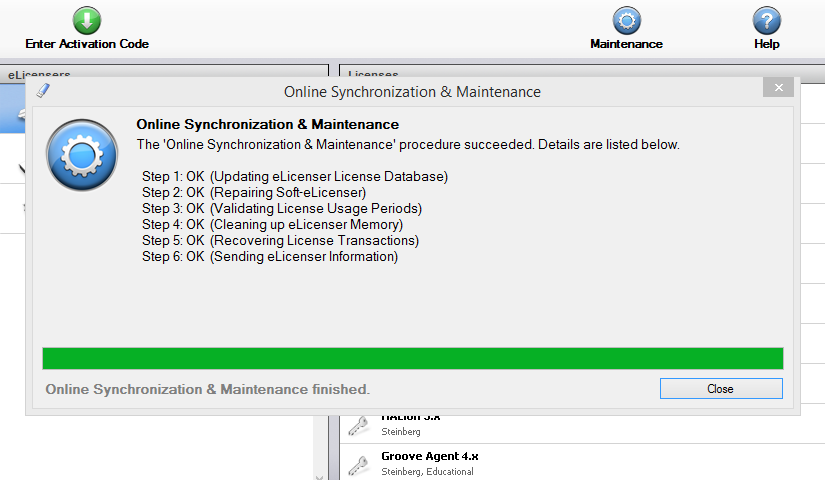Click the Steinberg publisher text under HALion
The image size is (825, 480).
pyautogui.click(x=402, y=432)
